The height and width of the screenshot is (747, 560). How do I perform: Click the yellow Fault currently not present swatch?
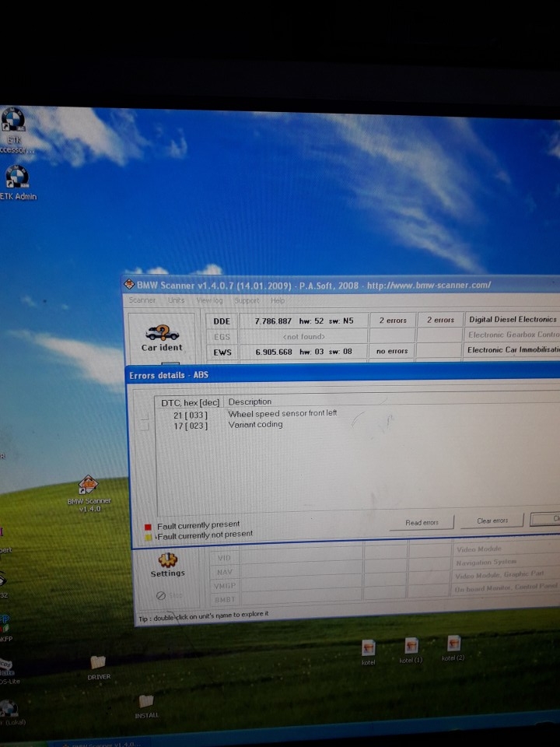click(148, 537)
